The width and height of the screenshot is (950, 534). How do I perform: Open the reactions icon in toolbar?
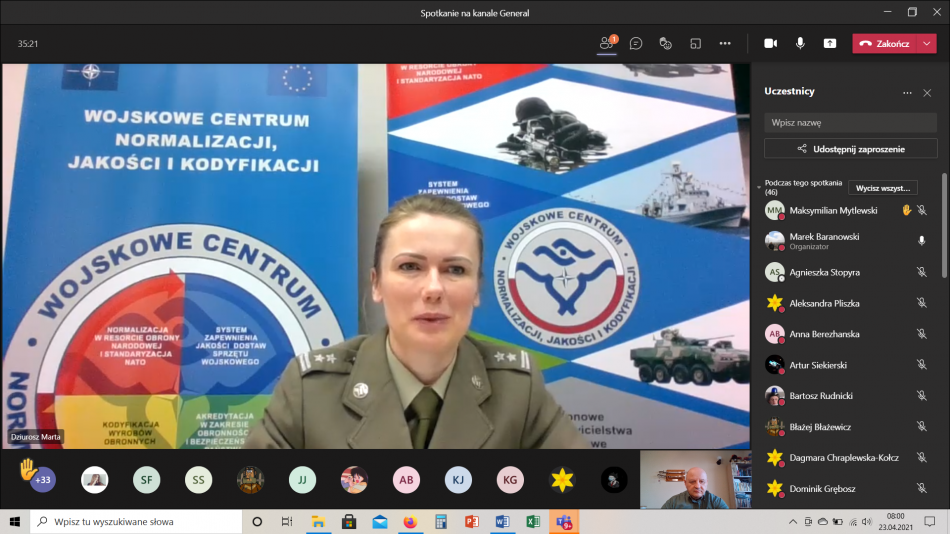[665, 43]
